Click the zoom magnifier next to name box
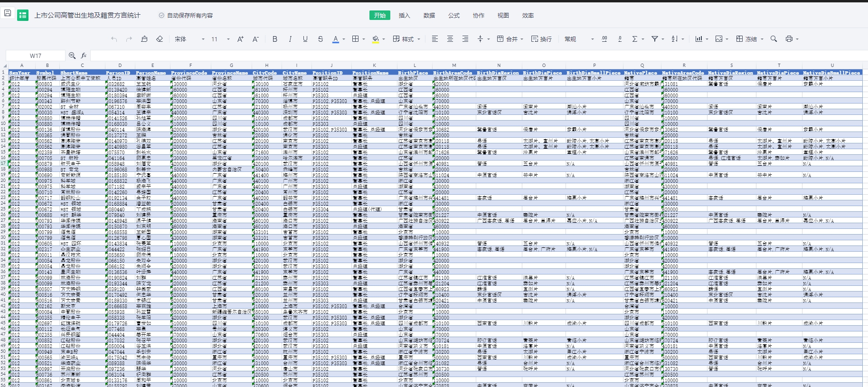 [x=72, y=56]
